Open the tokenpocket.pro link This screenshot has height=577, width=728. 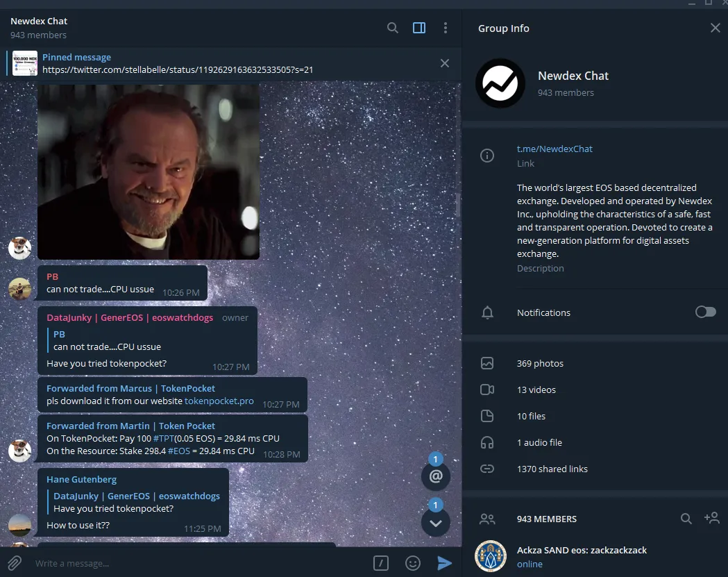[219, 401]
